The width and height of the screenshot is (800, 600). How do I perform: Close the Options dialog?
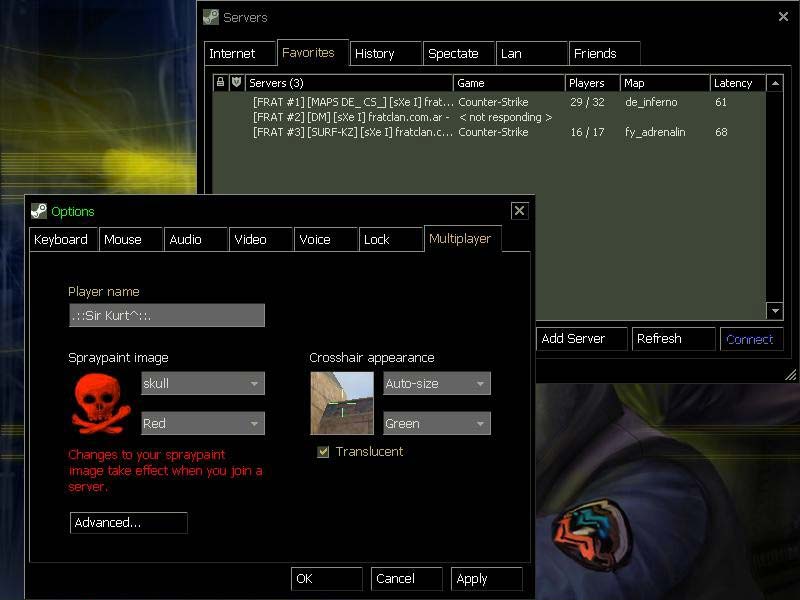click(519, 211)
